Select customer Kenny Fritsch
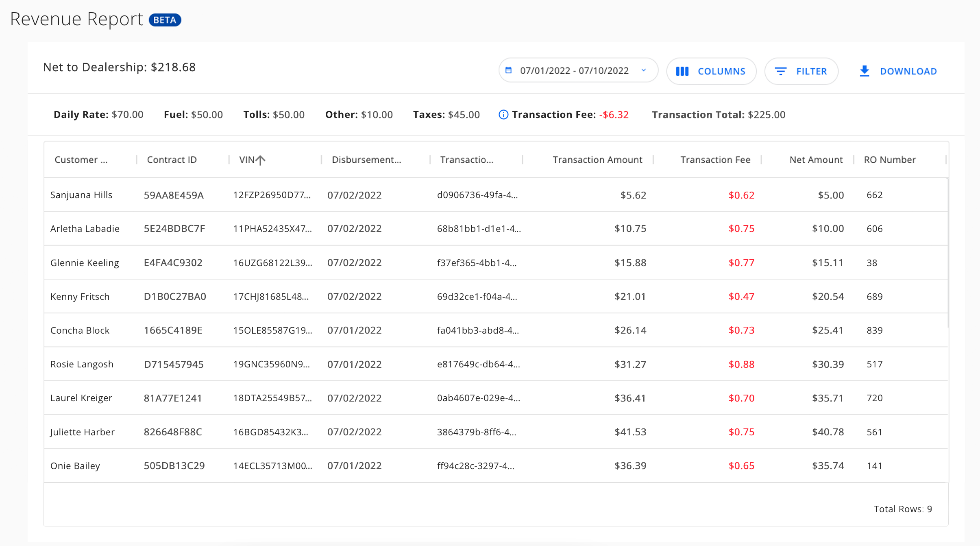The height and width of the screenshot is (546, 980). click(x=80, y=297)
